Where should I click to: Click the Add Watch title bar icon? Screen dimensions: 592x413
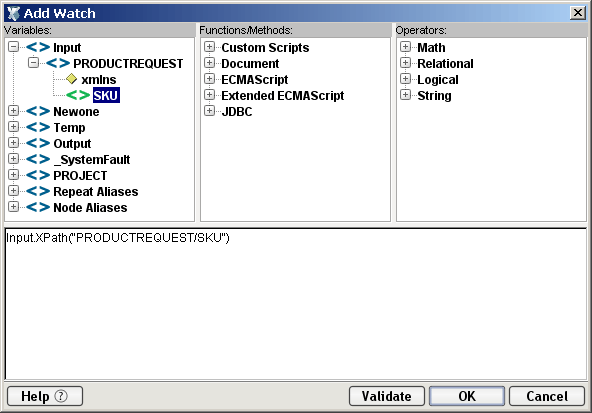pos(13,13)
